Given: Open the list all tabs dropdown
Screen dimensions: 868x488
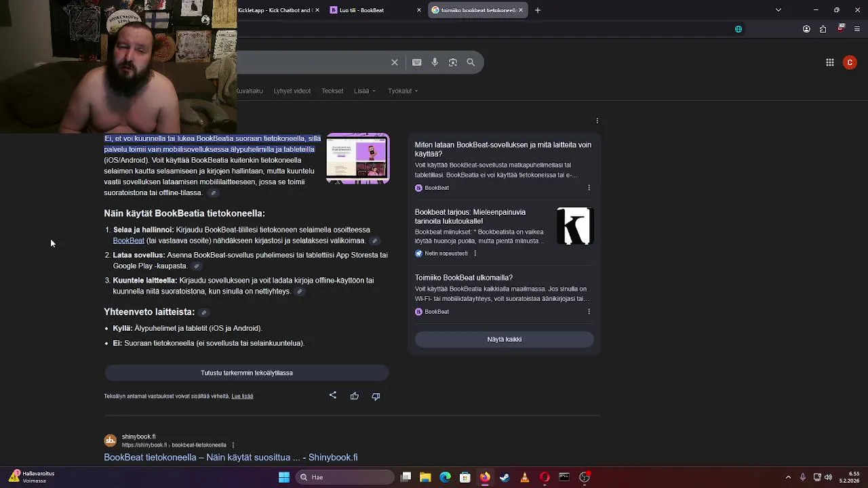Looking at the screenshot, I should 778,10.
